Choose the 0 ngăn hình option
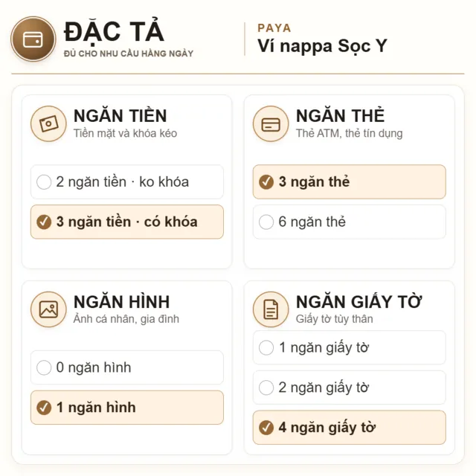 [127, 367]
